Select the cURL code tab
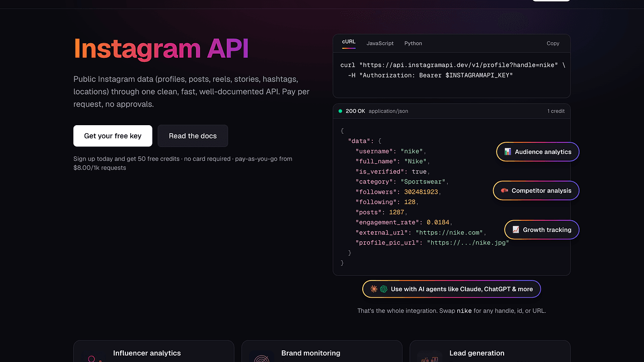This screenshot has width=644, height=362. click(349, 43)
